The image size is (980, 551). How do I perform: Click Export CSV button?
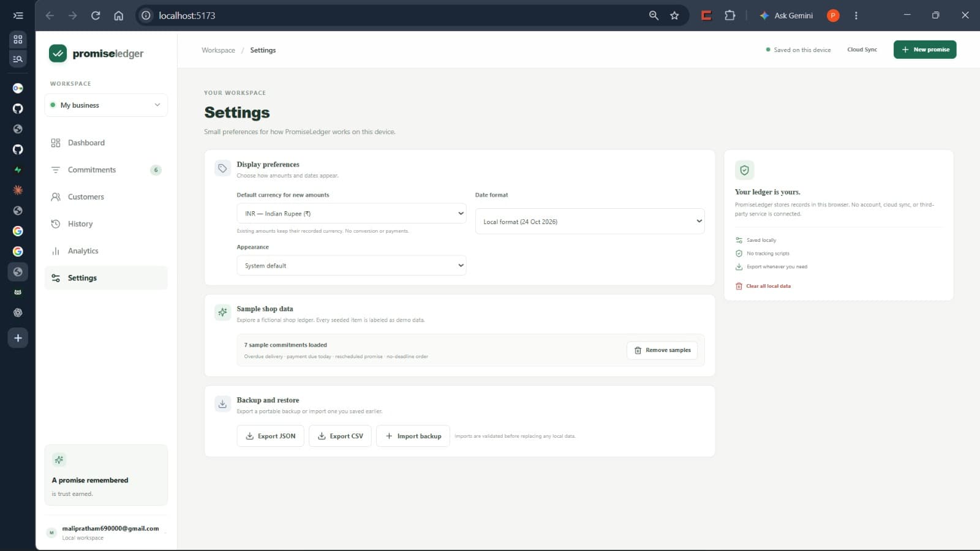(x=340, y=436)
